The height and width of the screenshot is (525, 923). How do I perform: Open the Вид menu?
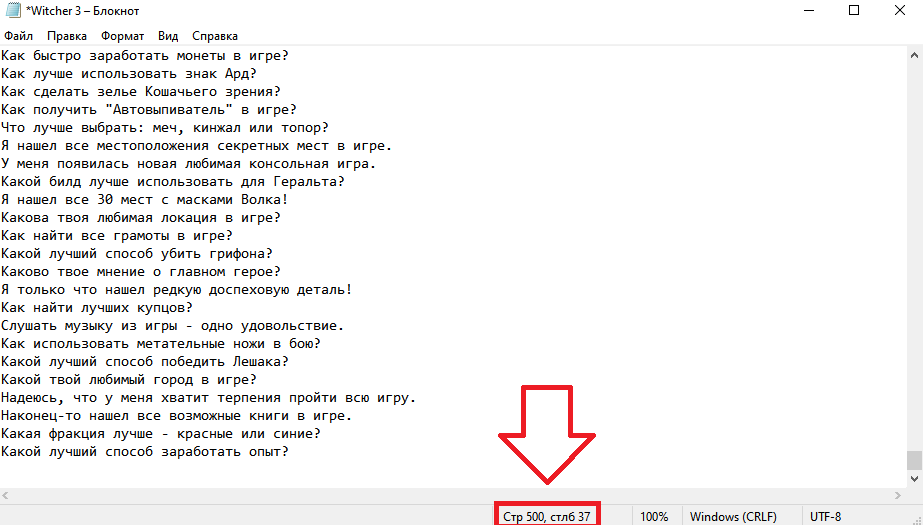tap(168, 36)
